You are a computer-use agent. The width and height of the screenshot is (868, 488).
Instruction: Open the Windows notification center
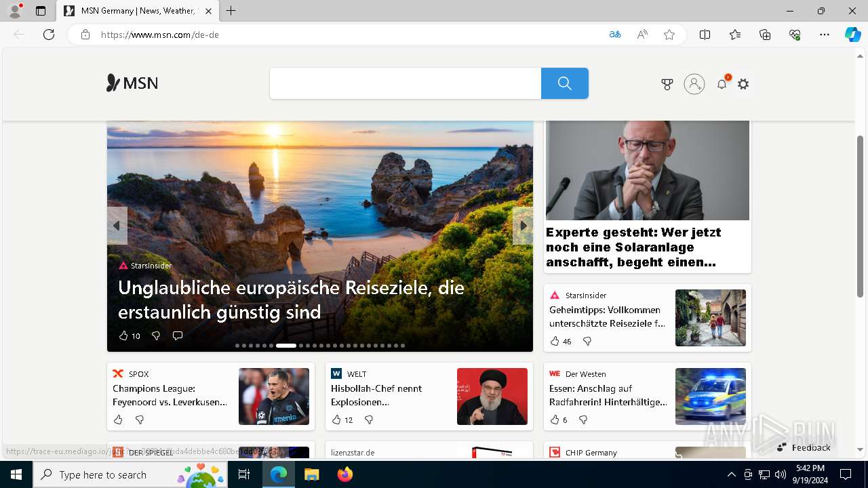click(846, 474)
